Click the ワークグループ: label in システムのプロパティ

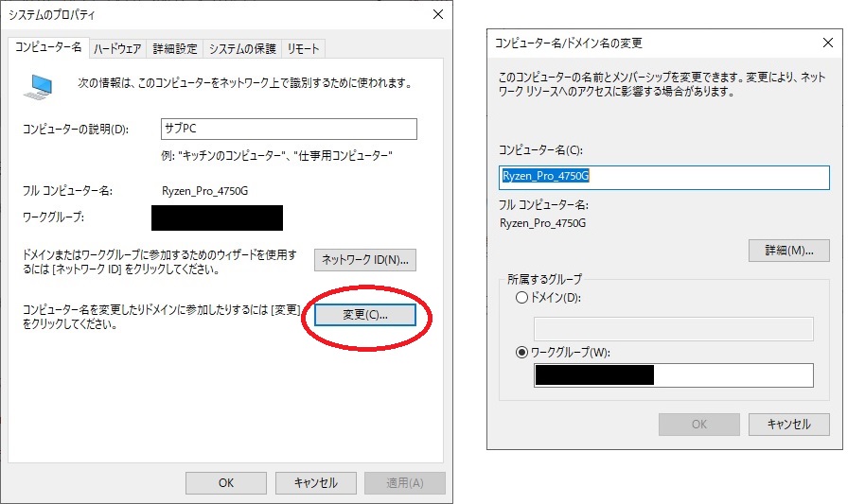pos(54,217)
